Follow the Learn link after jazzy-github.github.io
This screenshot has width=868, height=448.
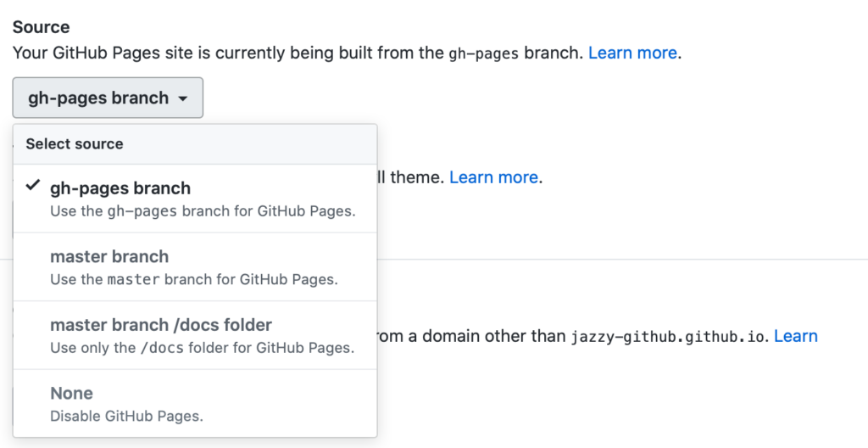[795, 336]
